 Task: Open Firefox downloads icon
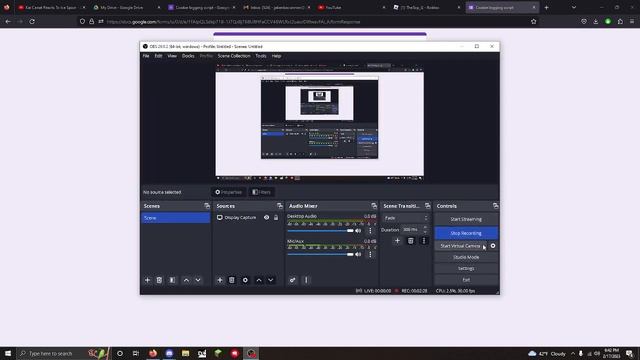pos(596,22)
